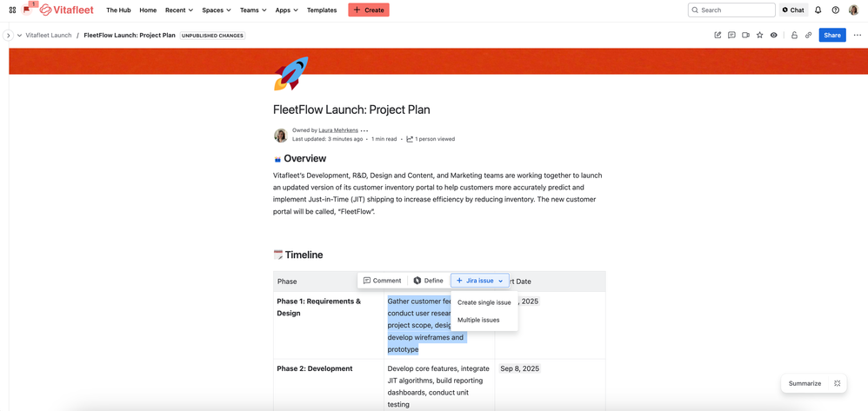Click the Laura Mehrkens owner link
868x411 pixels.
tap(338, 130)
